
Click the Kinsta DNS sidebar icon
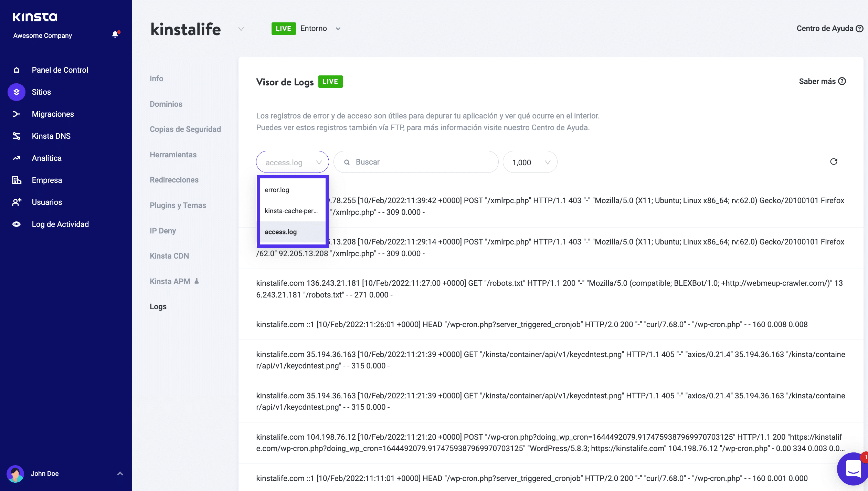coord(17,136)
